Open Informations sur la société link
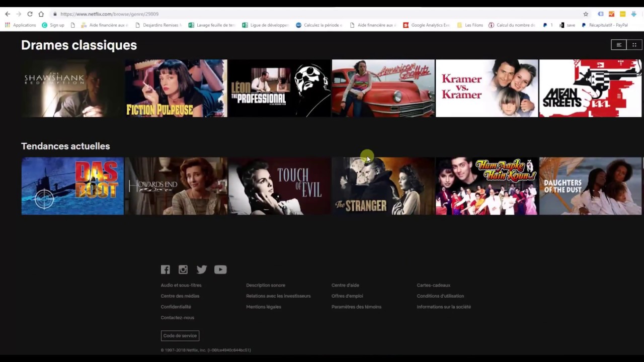The height and width of the screenshot is (362, 644). click(x=444, y=307)
